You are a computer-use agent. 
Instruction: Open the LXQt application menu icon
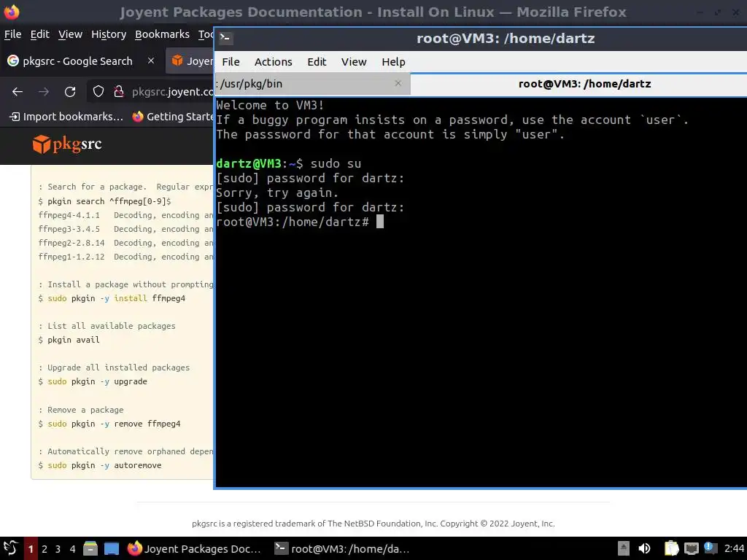point(10,548)
